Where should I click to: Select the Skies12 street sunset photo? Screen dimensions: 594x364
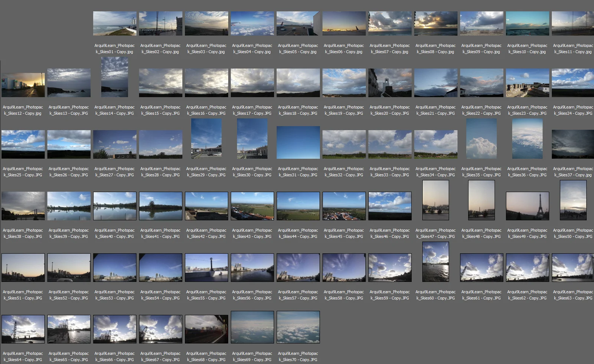tap(23, 84)
